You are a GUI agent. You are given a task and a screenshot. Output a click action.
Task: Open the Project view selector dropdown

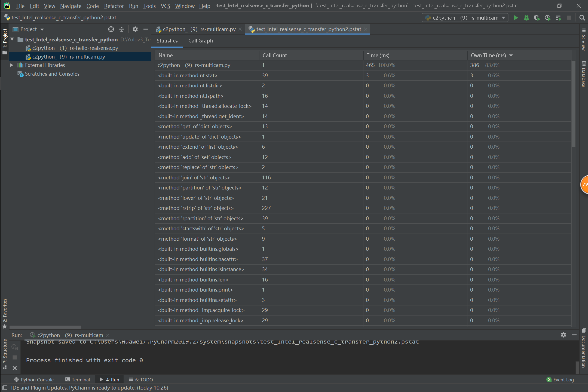(x=42, y=29)
